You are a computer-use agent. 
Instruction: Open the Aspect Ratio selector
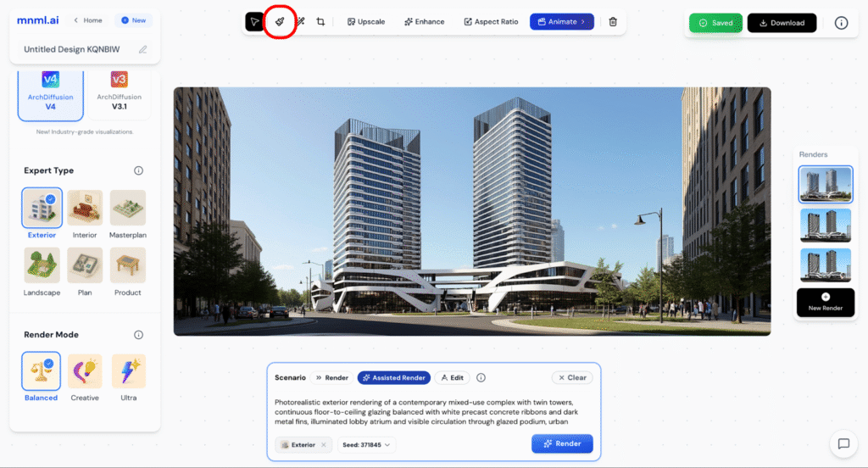491,21
